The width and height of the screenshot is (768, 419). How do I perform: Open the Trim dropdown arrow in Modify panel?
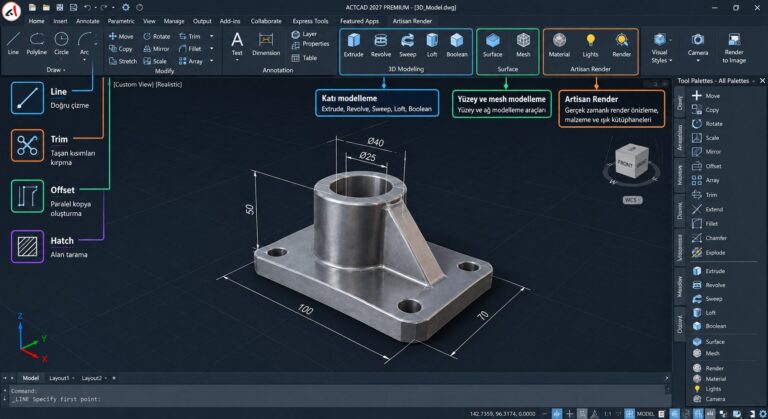click(x=212, y=36)
